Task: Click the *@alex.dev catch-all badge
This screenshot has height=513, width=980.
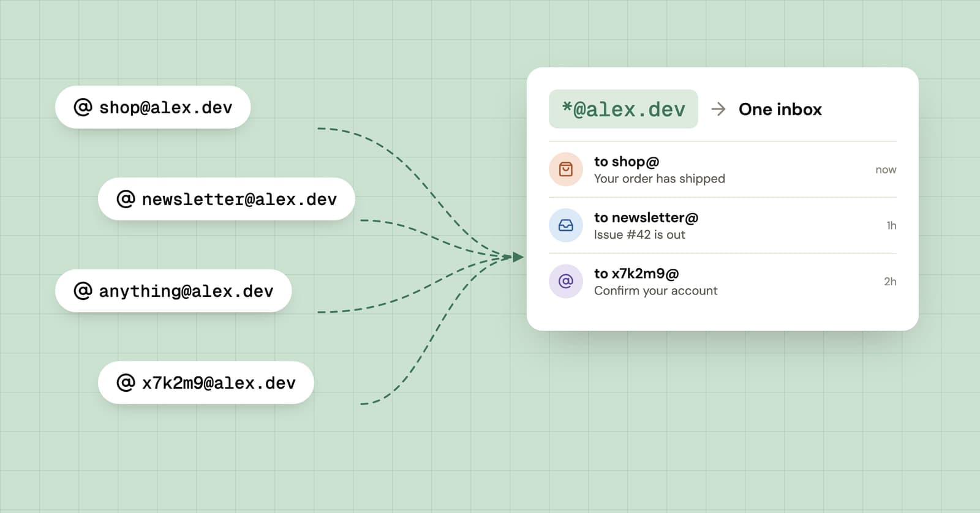Action: (624, 109)
